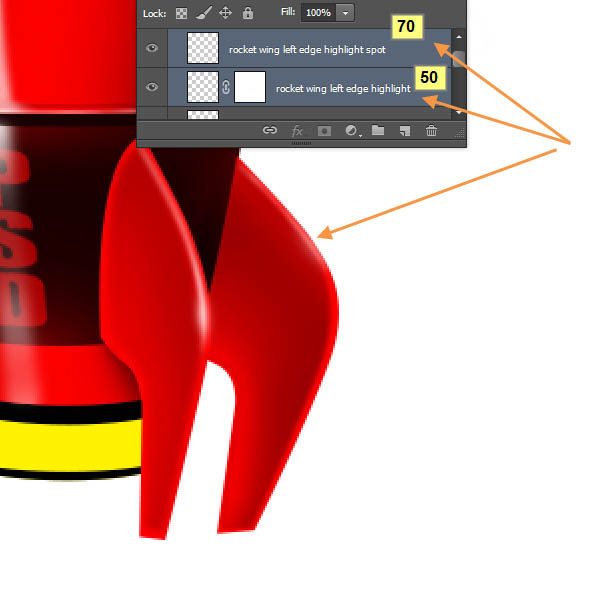Screen dimensions: 600x600
Task: Open the fx layer style menu
Action: click(x=297, y=130)
